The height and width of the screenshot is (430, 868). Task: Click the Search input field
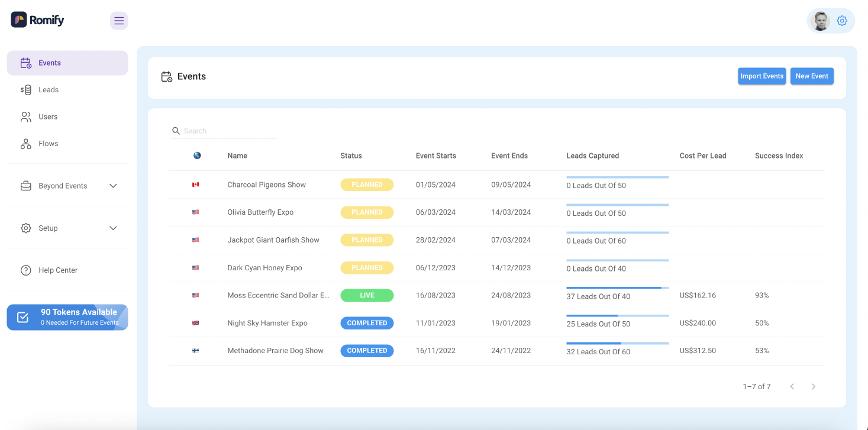tap(228, 131)
